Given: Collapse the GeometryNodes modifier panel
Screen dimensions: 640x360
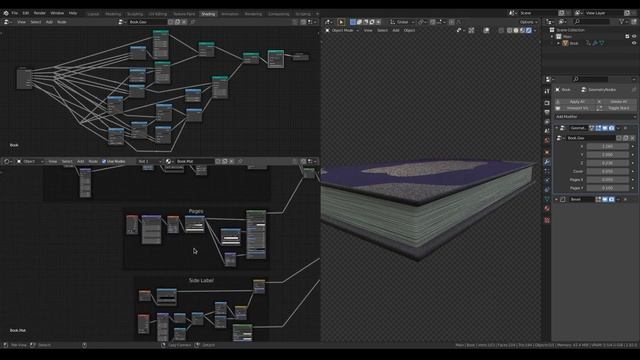Looking at the screenshot, I should click(x=557, y=128).
